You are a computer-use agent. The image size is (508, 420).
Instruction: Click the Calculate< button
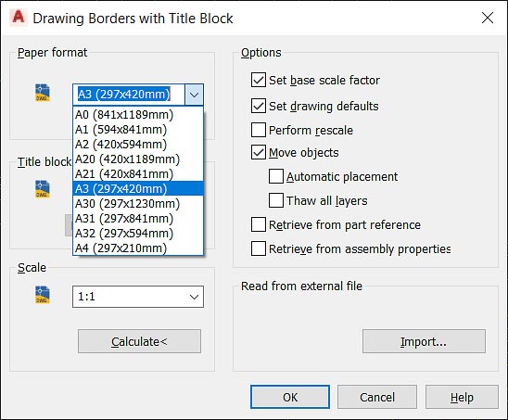[139, 341]
